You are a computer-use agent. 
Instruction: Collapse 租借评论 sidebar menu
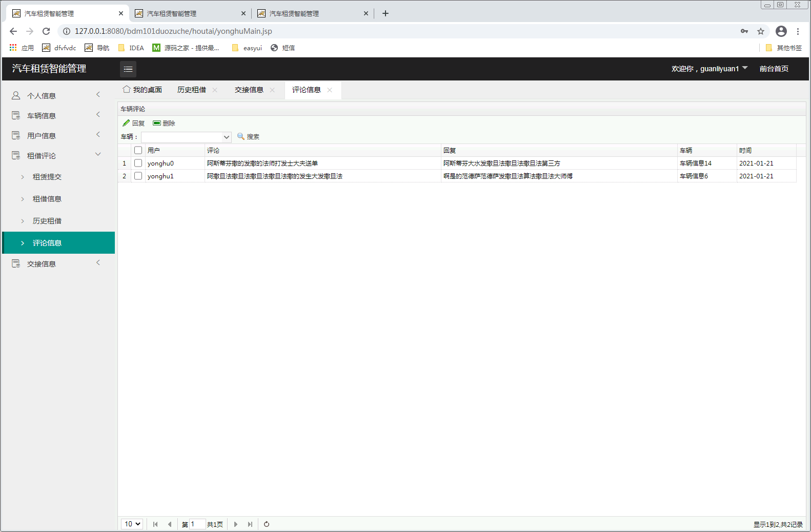[58, 155]
